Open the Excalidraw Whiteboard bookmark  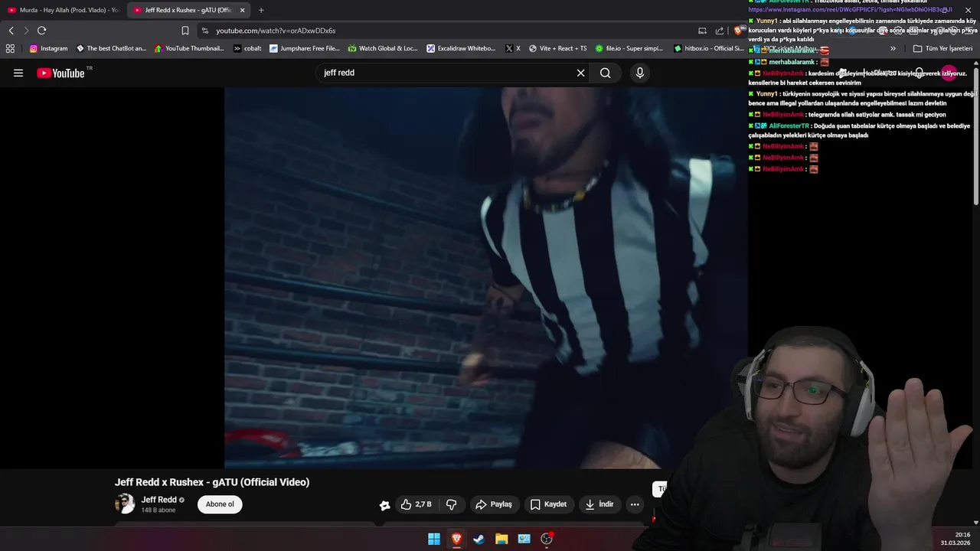pyautogui.click(x=461, y=48)
